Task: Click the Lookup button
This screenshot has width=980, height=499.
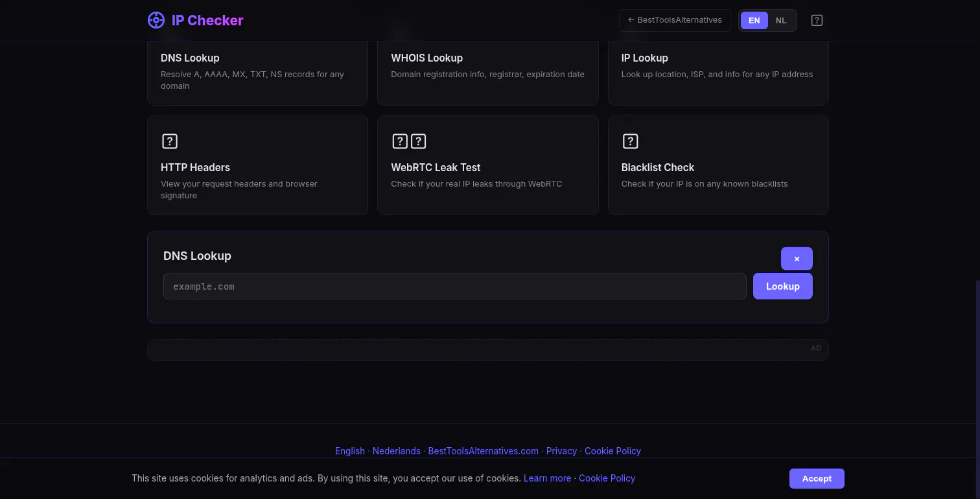Action: (x=782, y=286)
